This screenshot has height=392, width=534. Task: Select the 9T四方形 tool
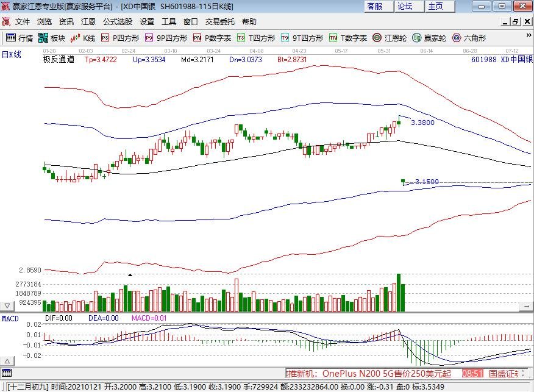(302, 38)
